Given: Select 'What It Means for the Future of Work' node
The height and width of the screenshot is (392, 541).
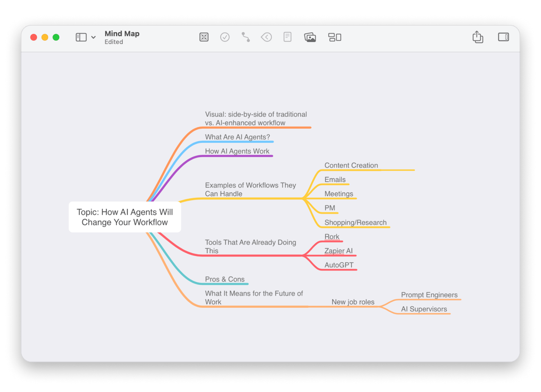Looking at the screenshot, I should (254, 298).
